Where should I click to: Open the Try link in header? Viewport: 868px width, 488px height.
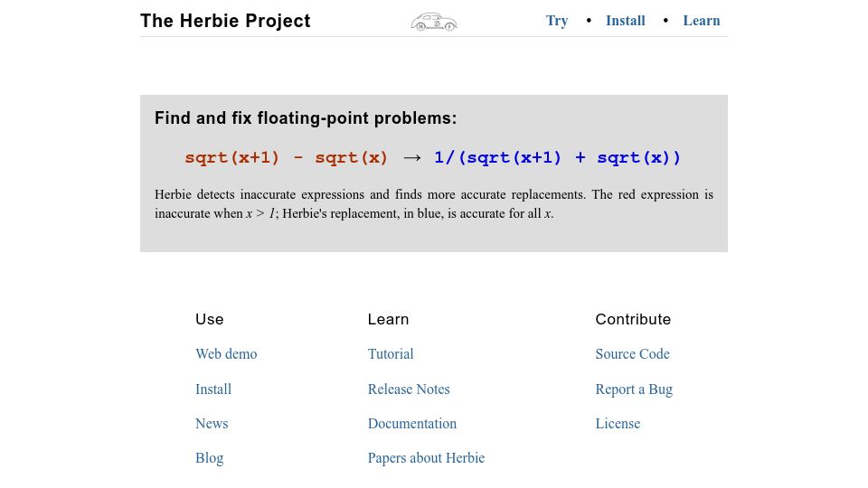(557, 21)
